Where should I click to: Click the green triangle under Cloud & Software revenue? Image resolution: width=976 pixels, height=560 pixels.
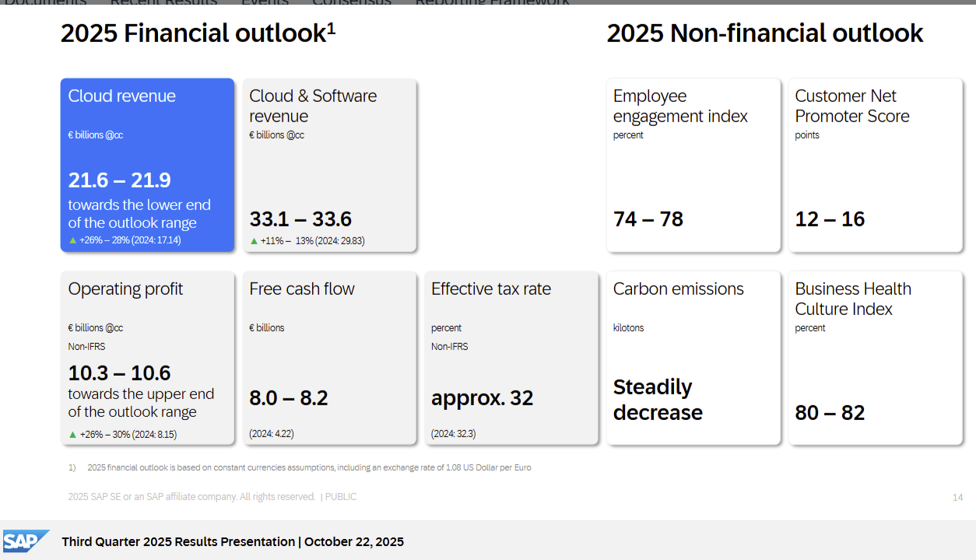pyautogui.click(x=254, y=241)
